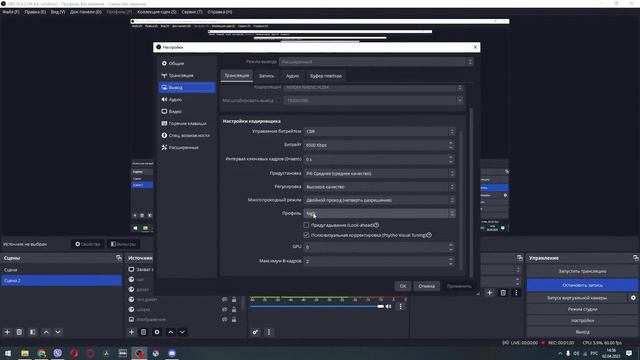Switch to Буфер повтора tab
Viewport: 640px width, 360px height.
(325, 76)
